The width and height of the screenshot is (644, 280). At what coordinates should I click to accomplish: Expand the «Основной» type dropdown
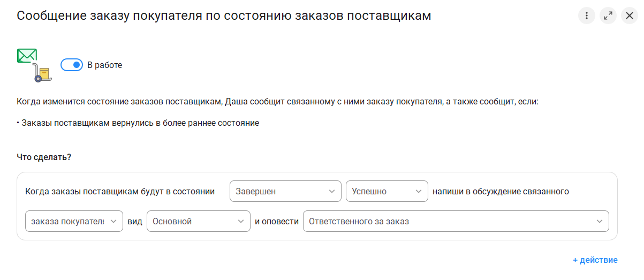[x=199, y=221]
